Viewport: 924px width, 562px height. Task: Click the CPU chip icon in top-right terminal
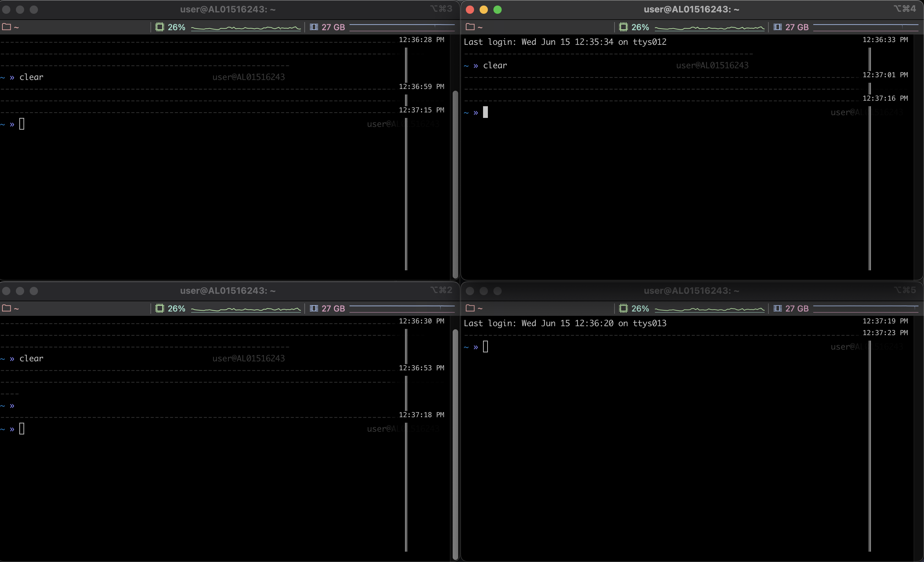623,27
